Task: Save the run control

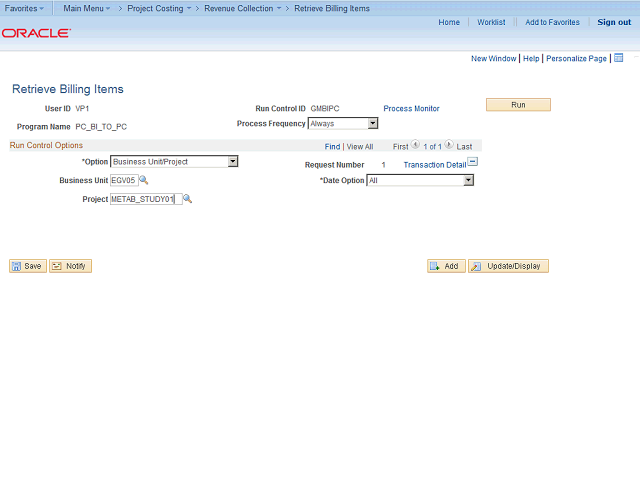Action: point(28,266)
